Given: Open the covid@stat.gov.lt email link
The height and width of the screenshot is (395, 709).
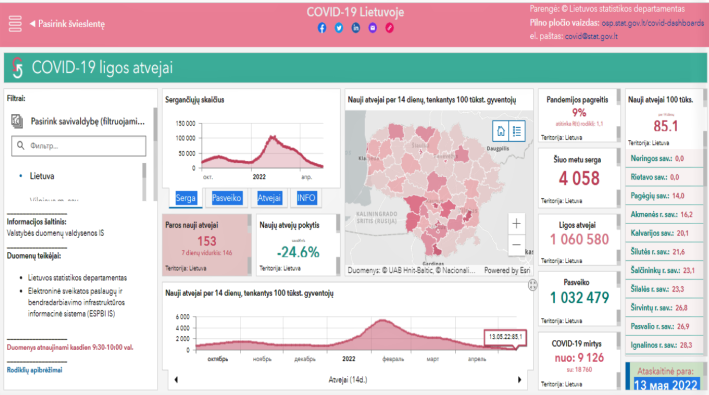Looking at the screenshot, I should click(x=591, y=36).
